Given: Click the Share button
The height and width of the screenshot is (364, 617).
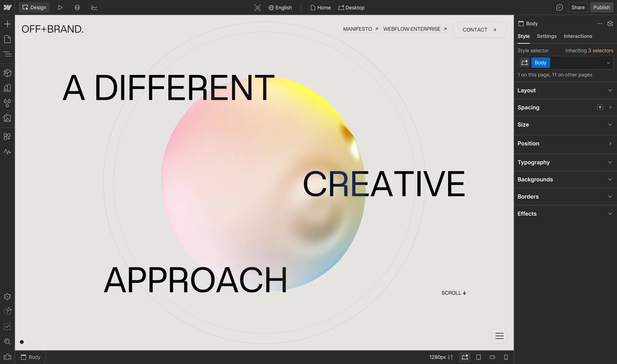Looking at the screenshot, I should (x=578, y=7).
